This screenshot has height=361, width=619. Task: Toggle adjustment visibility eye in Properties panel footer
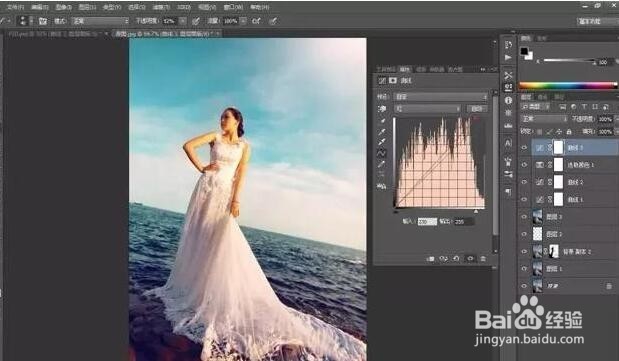(x=470, y=259)
